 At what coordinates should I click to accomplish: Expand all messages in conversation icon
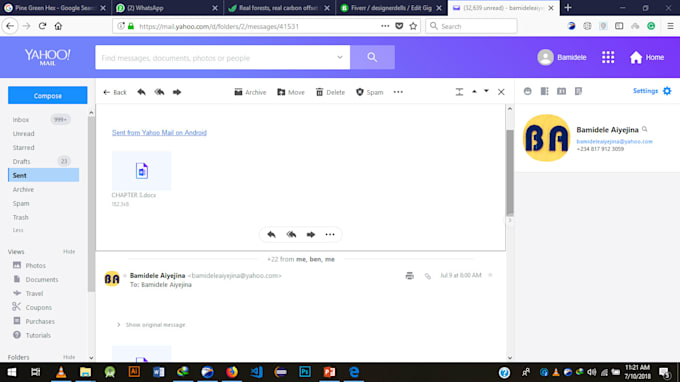[x=459, y=92]
